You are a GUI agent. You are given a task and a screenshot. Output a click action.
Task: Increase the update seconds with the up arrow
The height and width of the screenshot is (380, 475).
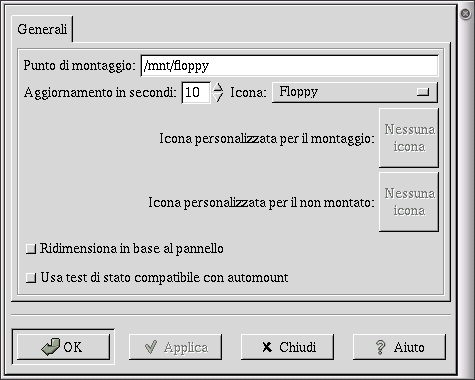point(218,87)
